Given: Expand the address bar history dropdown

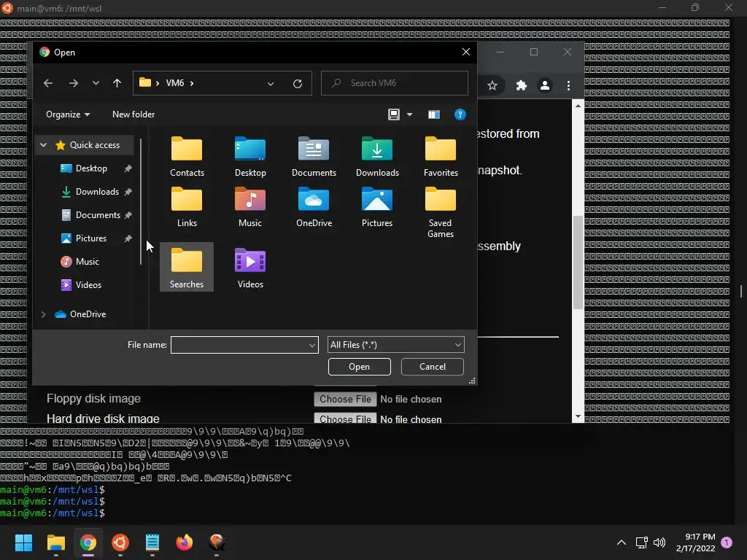Looking at the screenshot, I should (271, 84).
